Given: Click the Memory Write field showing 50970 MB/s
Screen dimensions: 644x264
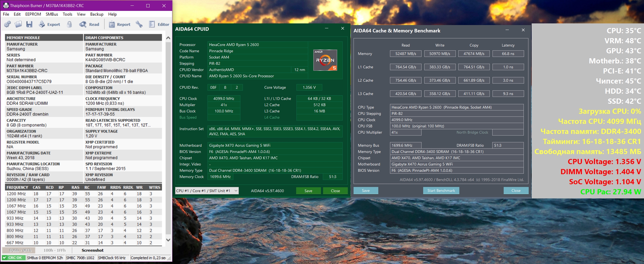Looking at the screenshot, I should point(440,54).
